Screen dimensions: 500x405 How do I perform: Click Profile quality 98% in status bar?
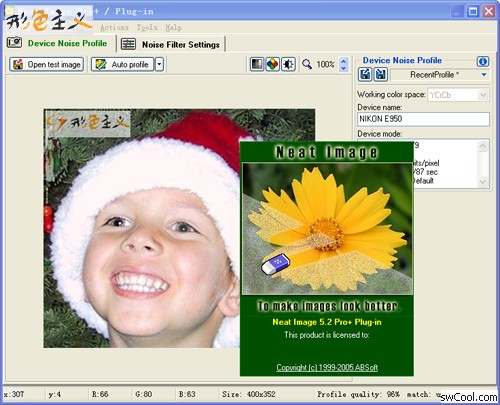tap(358, 394)
